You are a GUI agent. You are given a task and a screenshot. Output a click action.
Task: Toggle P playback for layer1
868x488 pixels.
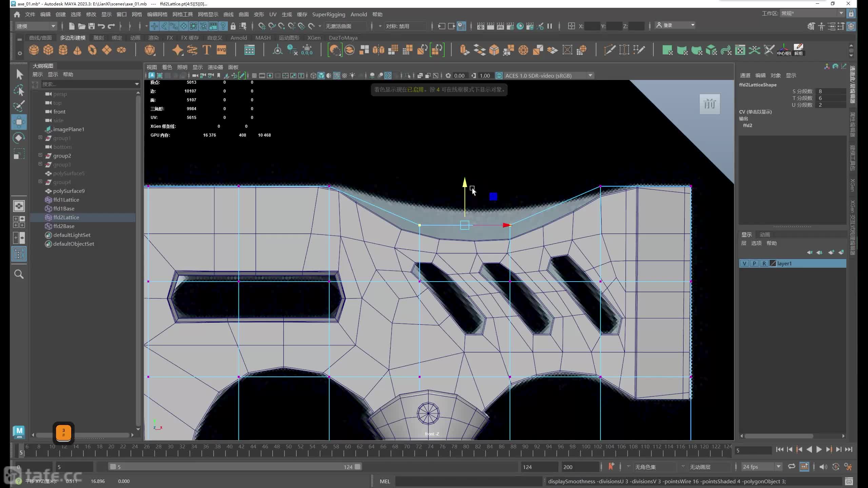pyautogui.click(x=754, y=263)
